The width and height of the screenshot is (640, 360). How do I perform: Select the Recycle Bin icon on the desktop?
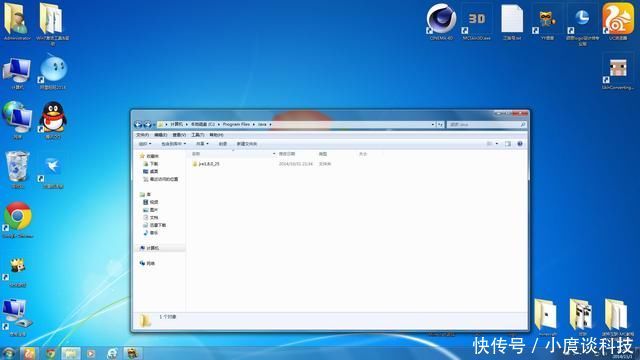click(17, 169)
